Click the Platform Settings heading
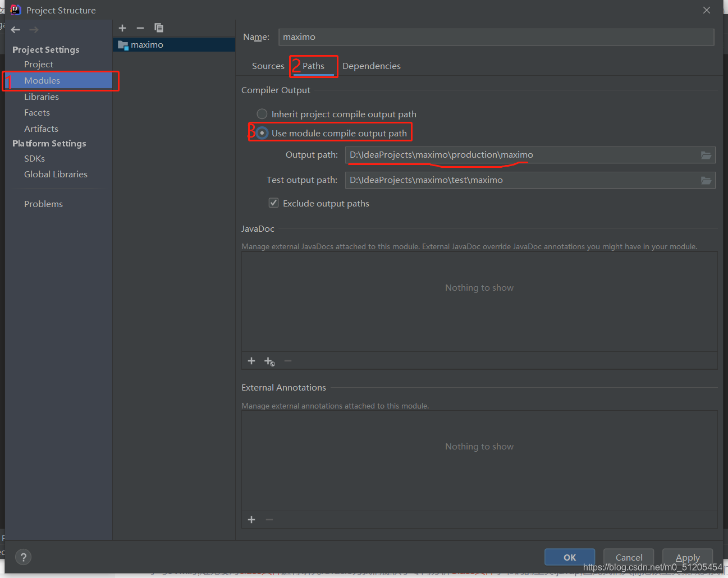Image resolution: width=728 pixels, height=578 pixels. point(49,144)
